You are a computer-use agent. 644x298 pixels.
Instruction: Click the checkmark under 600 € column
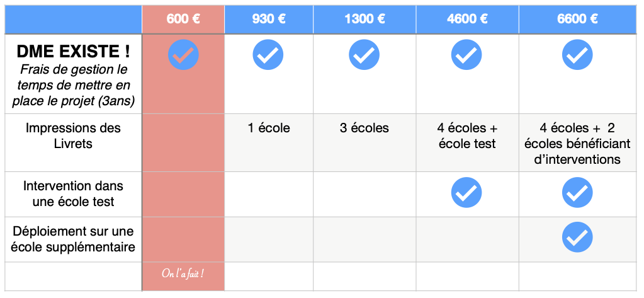[x=183, y=55]
